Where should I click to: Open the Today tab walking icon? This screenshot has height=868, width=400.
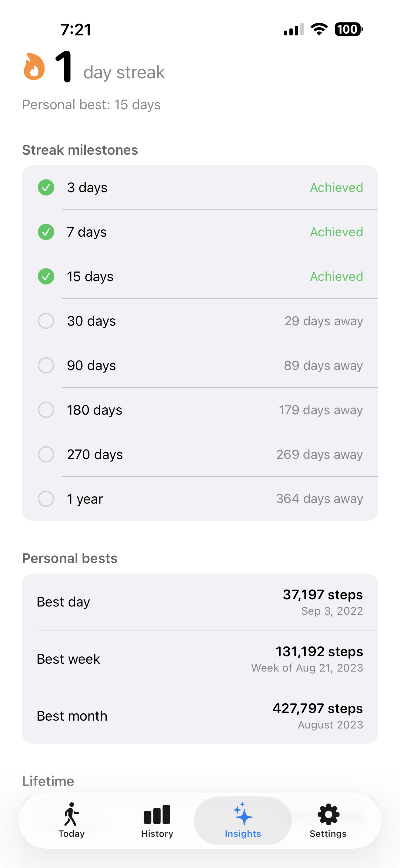click(x=71, y=814)
